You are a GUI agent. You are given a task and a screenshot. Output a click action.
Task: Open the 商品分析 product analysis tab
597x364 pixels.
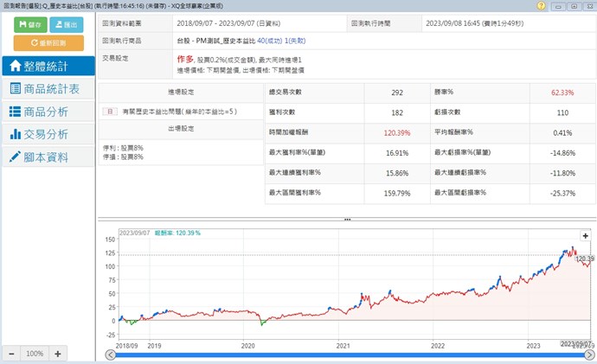[48, 112]
